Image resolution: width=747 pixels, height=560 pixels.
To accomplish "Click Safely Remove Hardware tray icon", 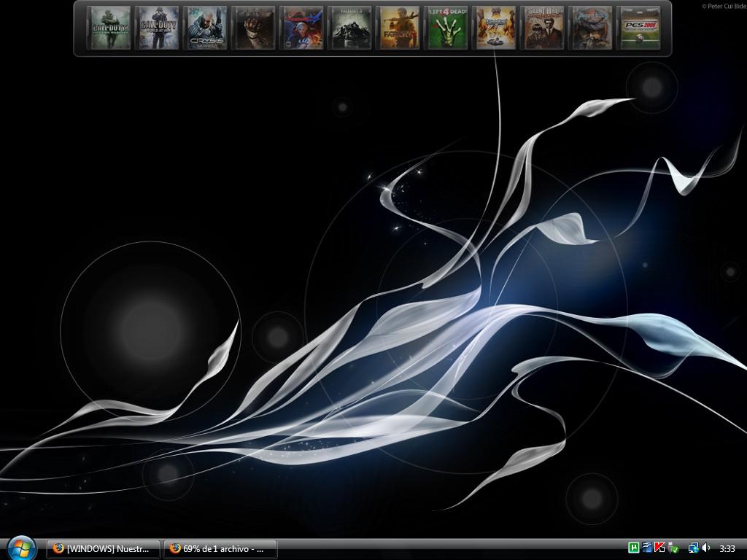I will click(673, 548).
